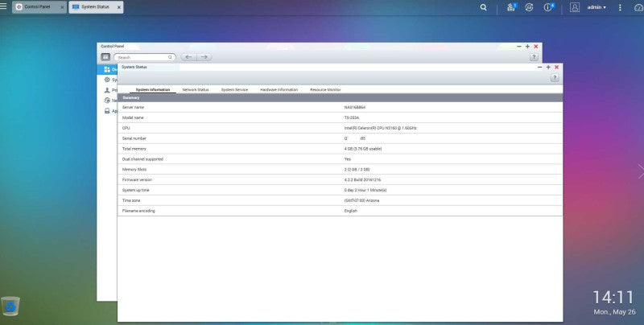This screenshot has height=325, width=644.
Task: Open Control Panel help question button
Action: coord(534,57)
